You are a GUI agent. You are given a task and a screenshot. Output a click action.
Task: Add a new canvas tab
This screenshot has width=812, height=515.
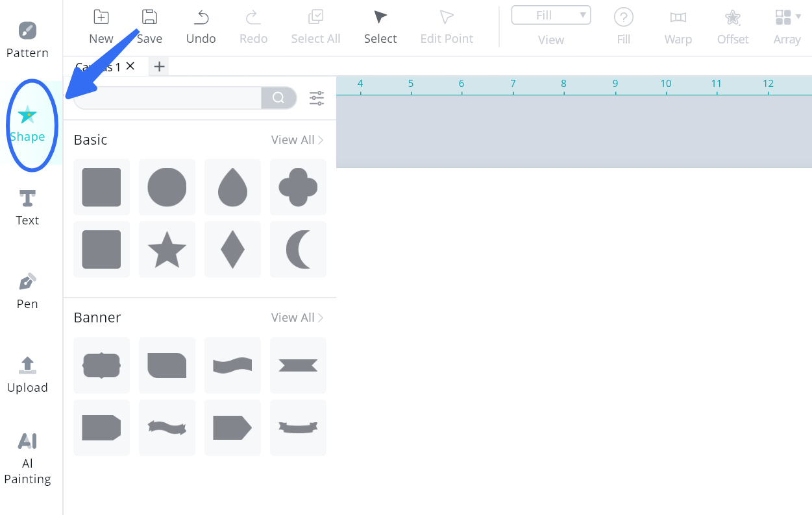[159, 66]
